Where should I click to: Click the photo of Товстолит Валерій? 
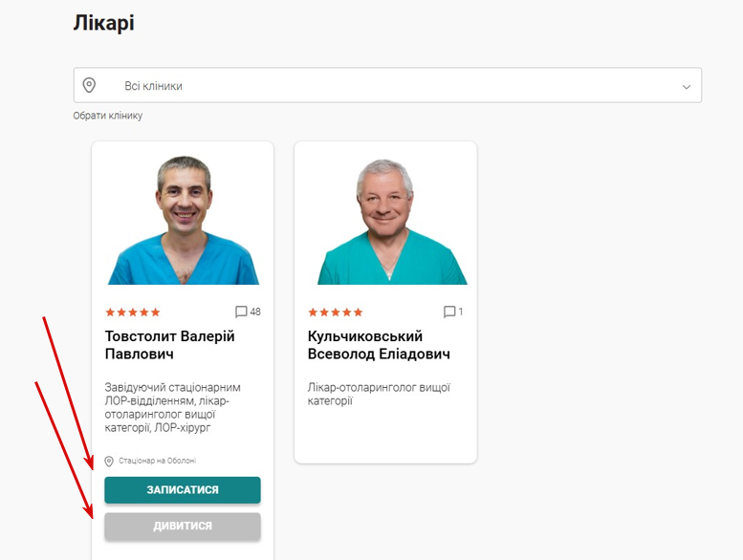[184, 220]
